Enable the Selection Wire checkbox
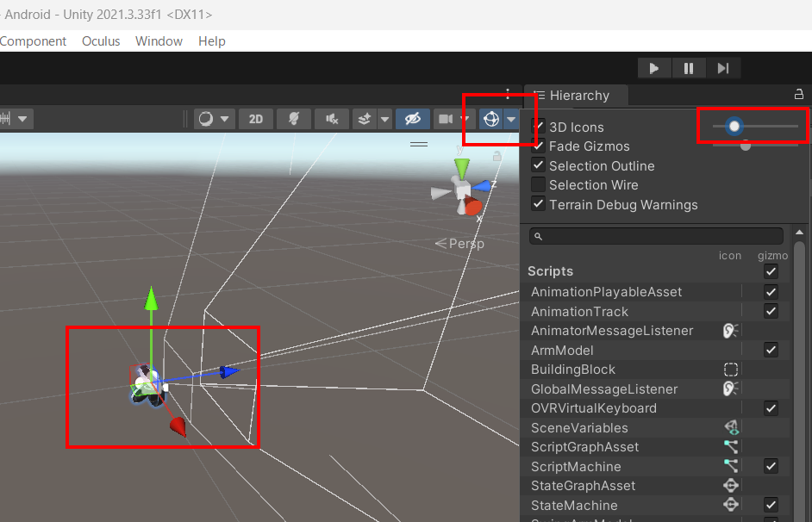Viewport: 812px width, 522px height. click(x=538, y=185)
